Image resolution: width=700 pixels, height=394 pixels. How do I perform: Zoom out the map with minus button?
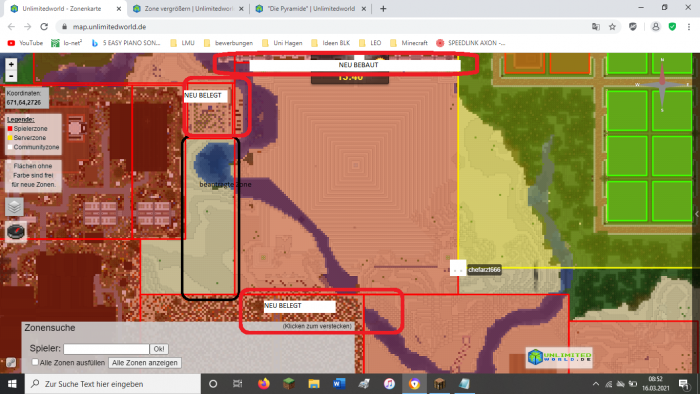pyautogui.click(x=11, y=76)
